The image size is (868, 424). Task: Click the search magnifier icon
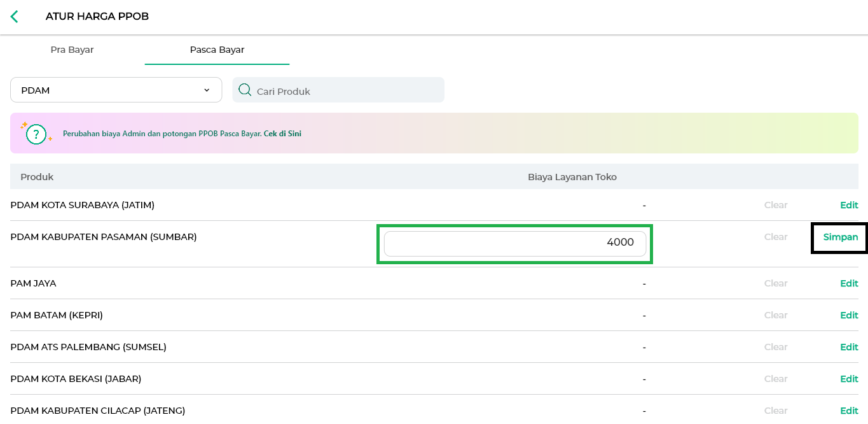[245, 90]
